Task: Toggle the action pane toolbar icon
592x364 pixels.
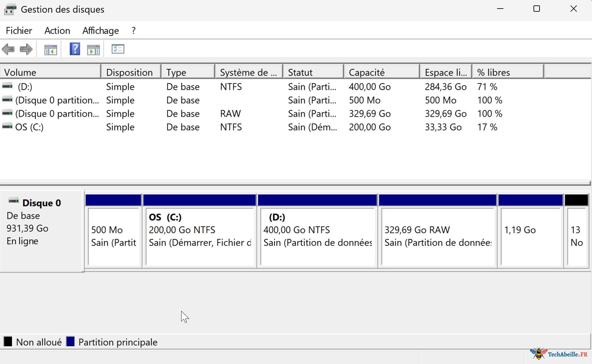Action: pos(93,50)
